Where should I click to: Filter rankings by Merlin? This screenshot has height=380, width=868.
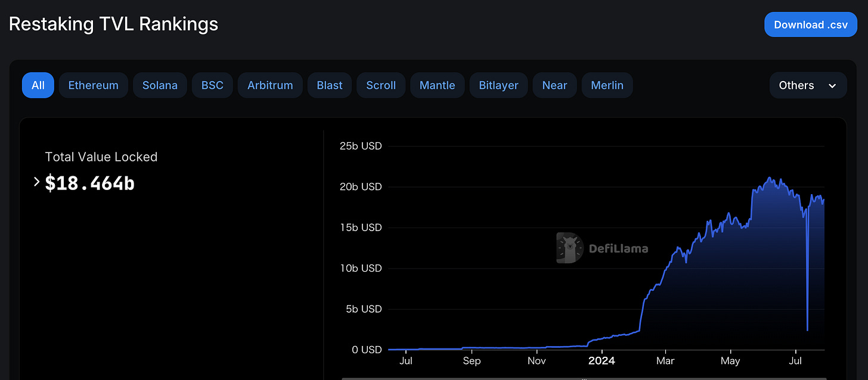point(607,85)
